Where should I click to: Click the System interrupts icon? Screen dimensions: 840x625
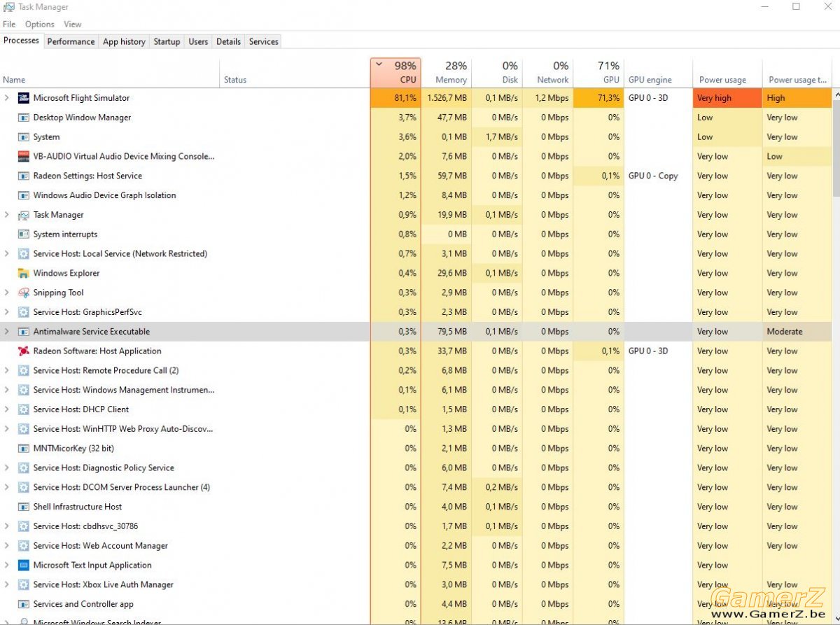click(x=23, y=234)
